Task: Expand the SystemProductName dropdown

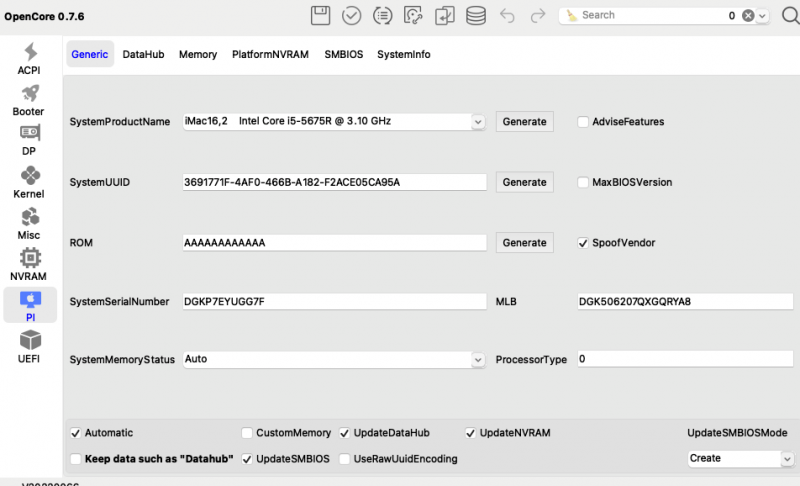Action: (x=478, y=122)
